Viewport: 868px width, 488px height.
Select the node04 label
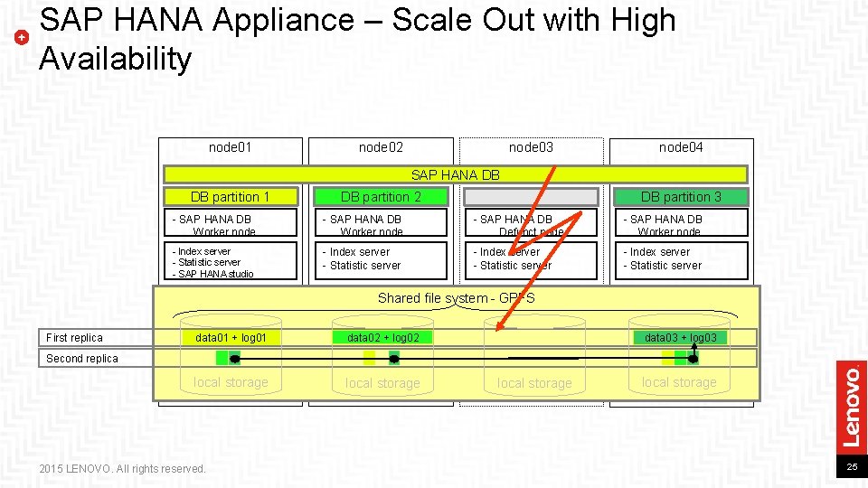(x=681, y=147)
